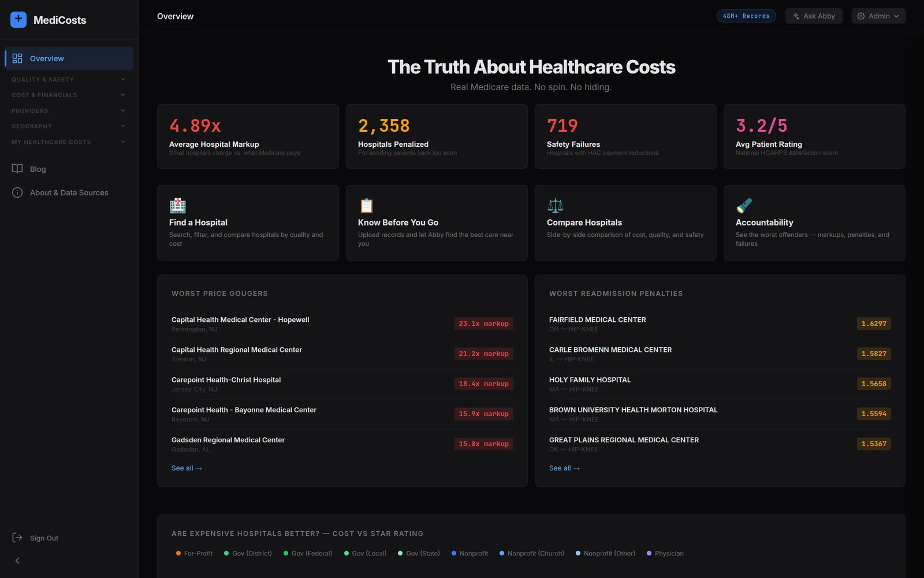Open the Know Before You Go card
The height and width of the screenshot is (578, 924).
[437, 223]
